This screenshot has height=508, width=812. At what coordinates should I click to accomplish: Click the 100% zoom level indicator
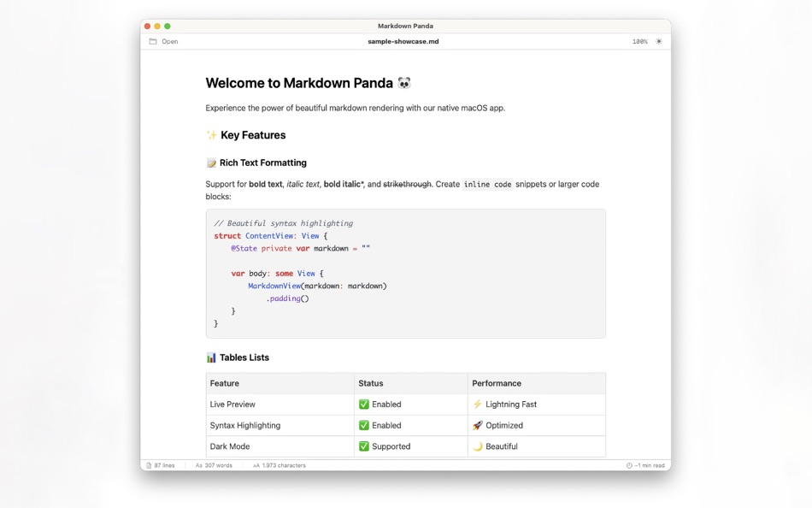tap(639, 41)
